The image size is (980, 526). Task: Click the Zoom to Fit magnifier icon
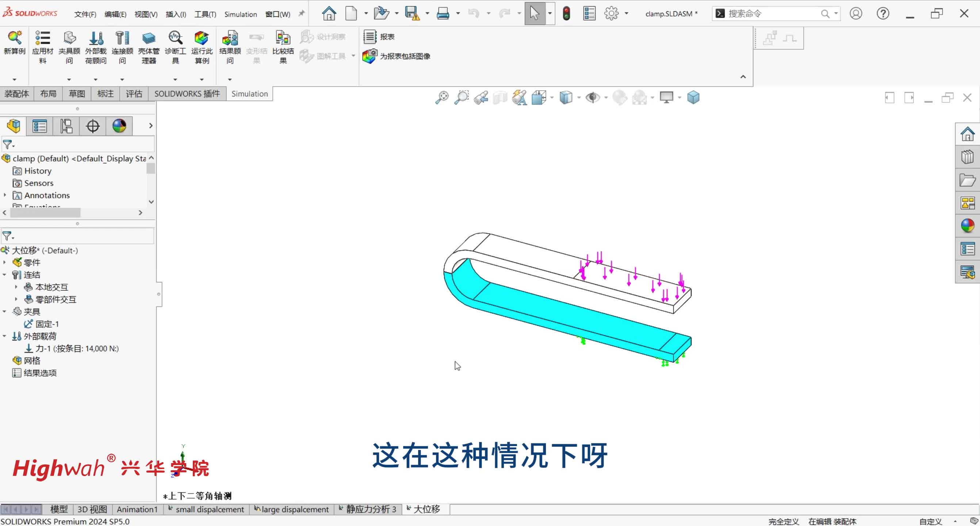[x=442, y=98]
